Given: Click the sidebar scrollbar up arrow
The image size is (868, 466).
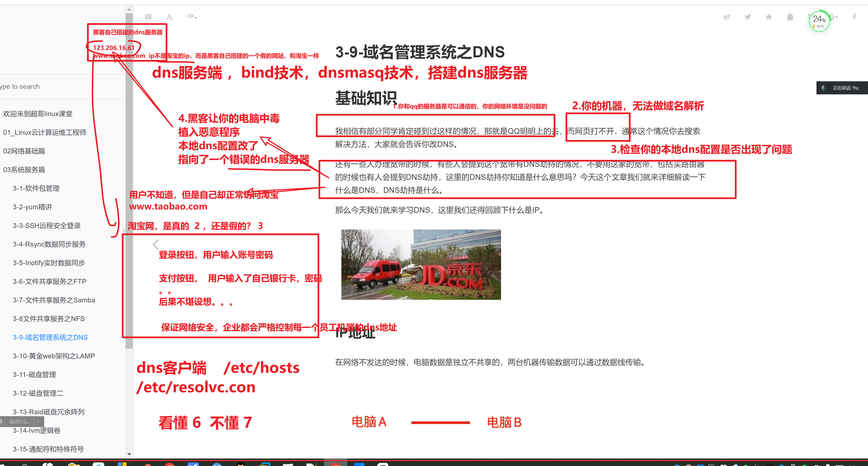Looking at the screenshot, I should (x=129, y=9).
